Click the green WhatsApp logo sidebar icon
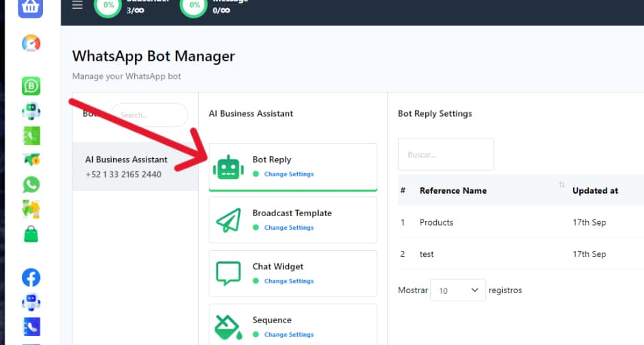The image size is (644, 345). [x=31, y=185]
